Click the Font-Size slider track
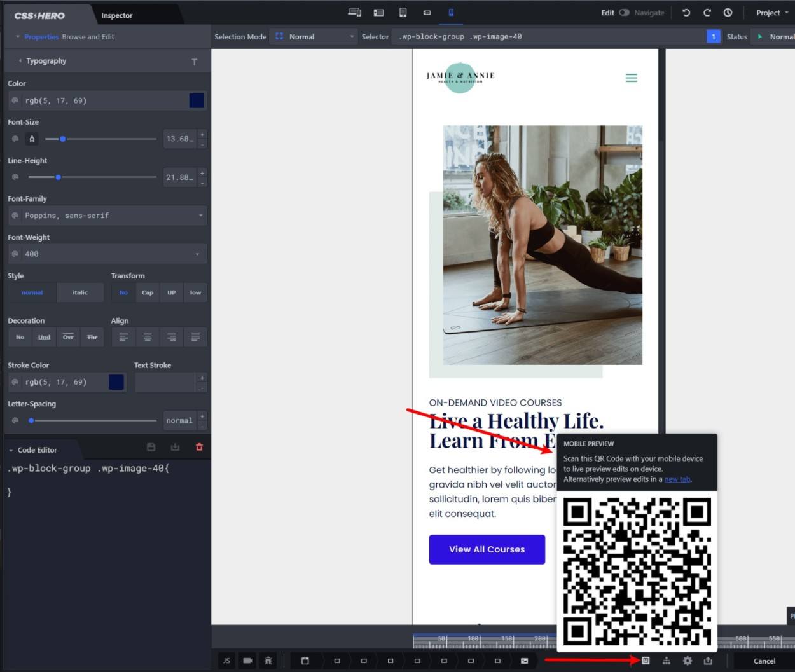This screenshot has width=795, height=672. pos(100,139)
